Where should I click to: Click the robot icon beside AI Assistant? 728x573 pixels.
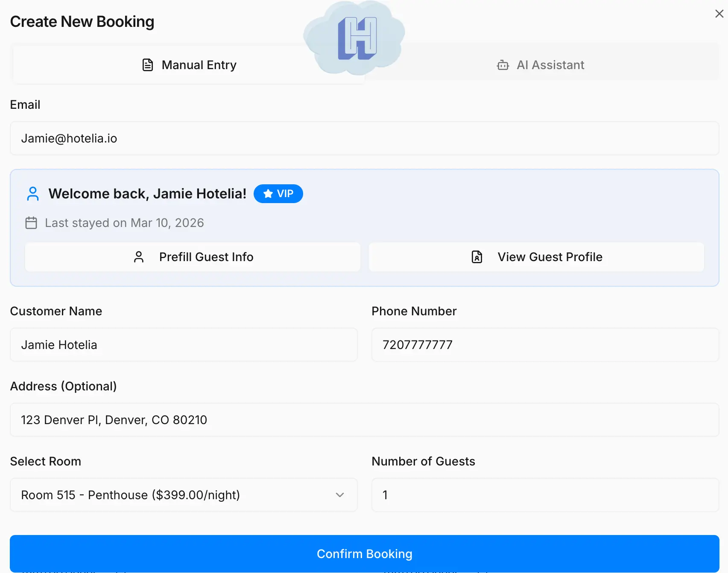tap(503, 64)
